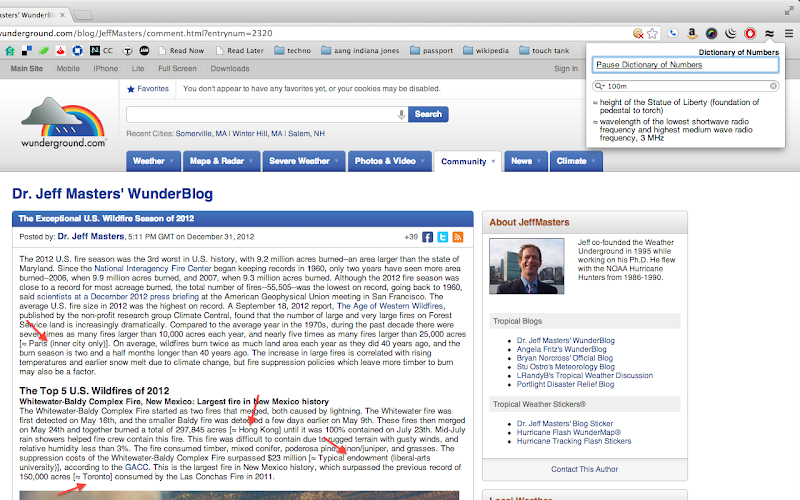
Task: Open the wikipedia bookmarks folder
Action: [486, 51]
